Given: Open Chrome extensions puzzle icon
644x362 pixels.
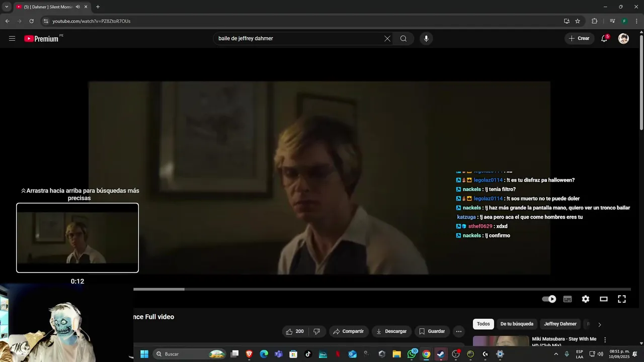Looking at the screenshot, I should click(594, 21).
